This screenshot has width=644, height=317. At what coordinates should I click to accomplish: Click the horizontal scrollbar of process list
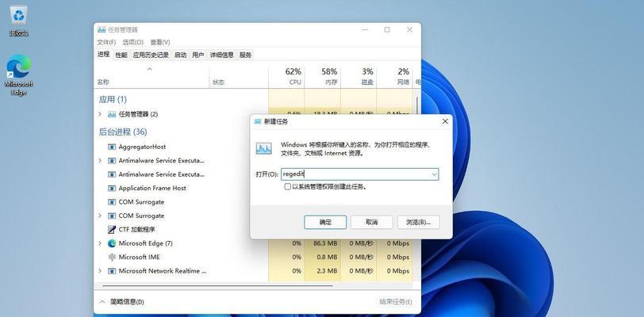[x=217, y=285]
